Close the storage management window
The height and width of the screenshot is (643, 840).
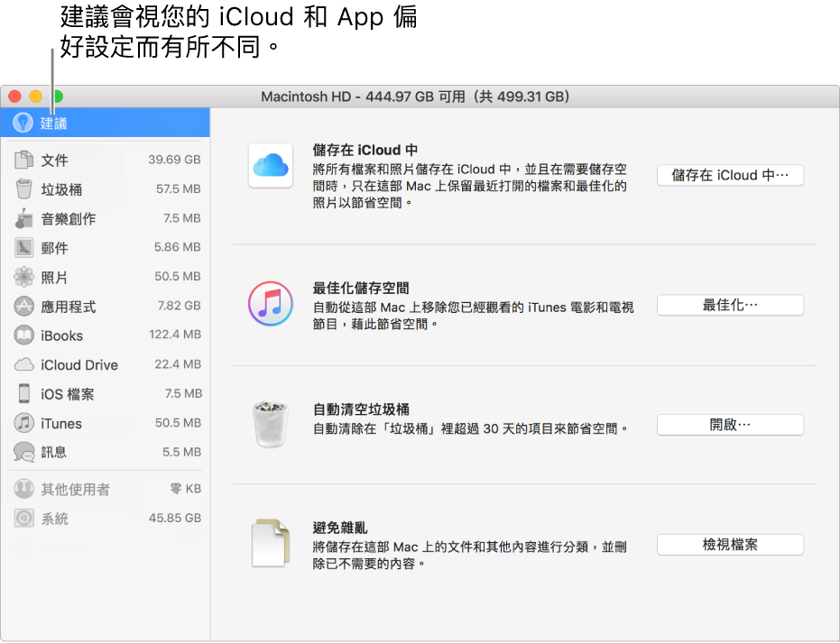pos(14,96)
